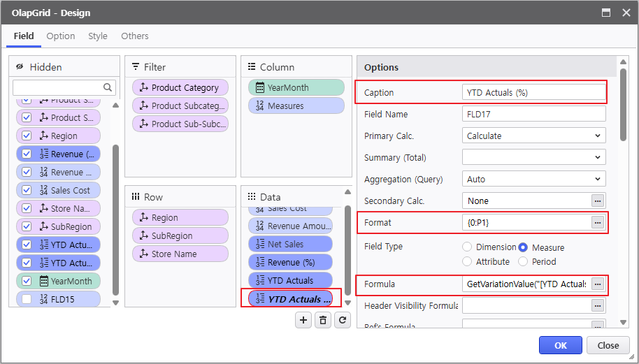Switch to the Option tab
This screenshot has height=364, width=639.
click(61, 36)
